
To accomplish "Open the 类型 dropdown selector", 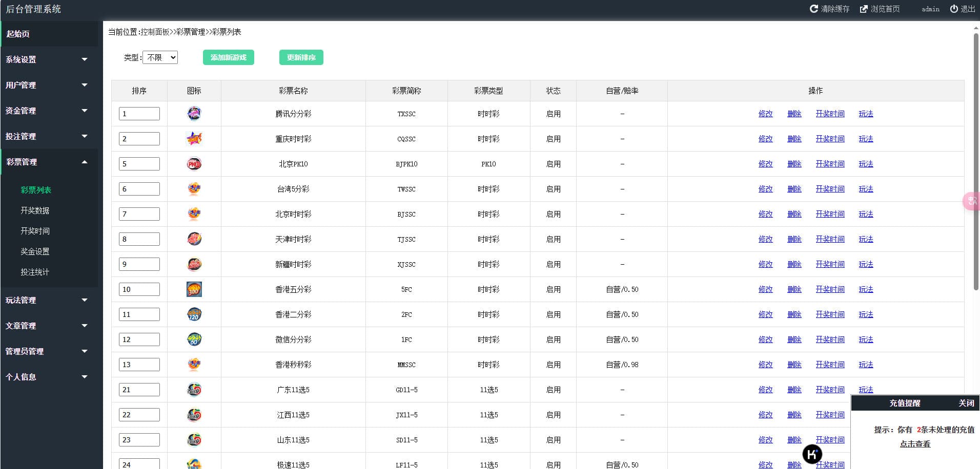I will 160,57.
